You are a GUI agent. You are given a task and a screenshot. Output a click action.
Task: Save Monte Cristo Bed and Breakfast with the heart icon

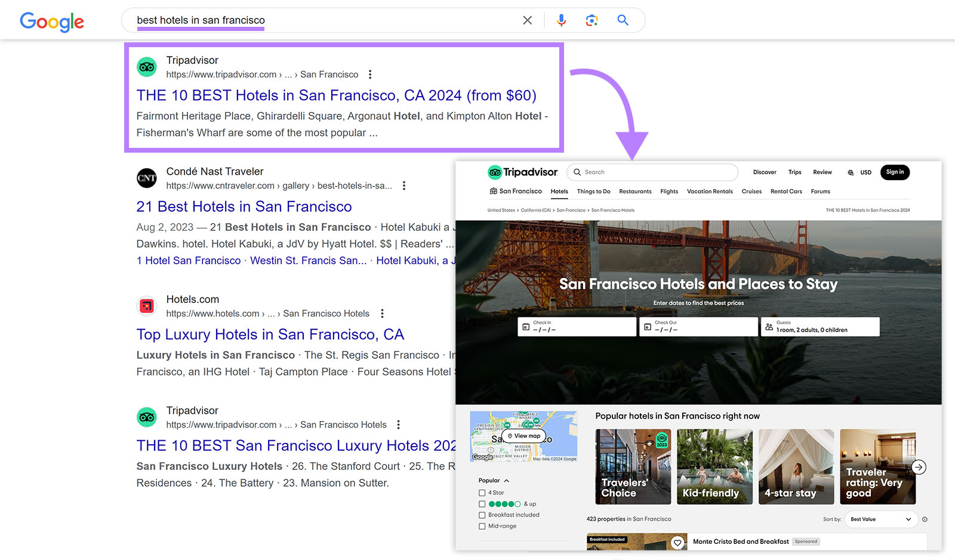click(677, 543)
